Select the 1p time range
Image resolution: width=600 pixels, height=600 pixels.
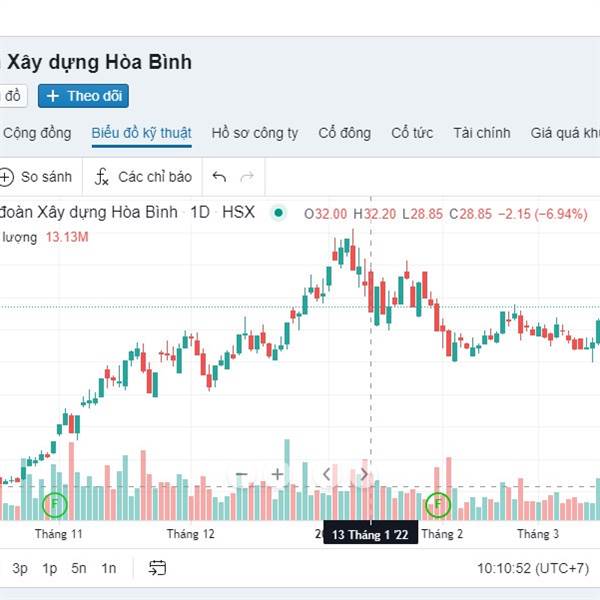50,568
